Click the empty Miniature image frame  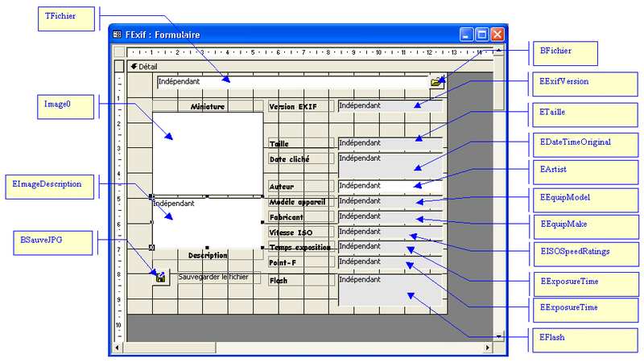[208, 153]
